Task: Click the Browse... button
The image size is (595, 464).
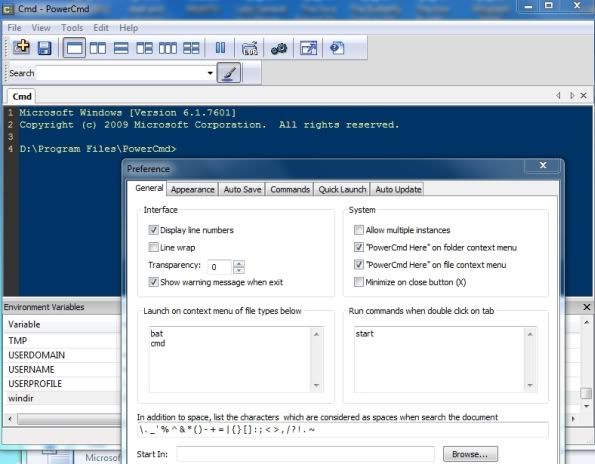Action: (470, 454)
